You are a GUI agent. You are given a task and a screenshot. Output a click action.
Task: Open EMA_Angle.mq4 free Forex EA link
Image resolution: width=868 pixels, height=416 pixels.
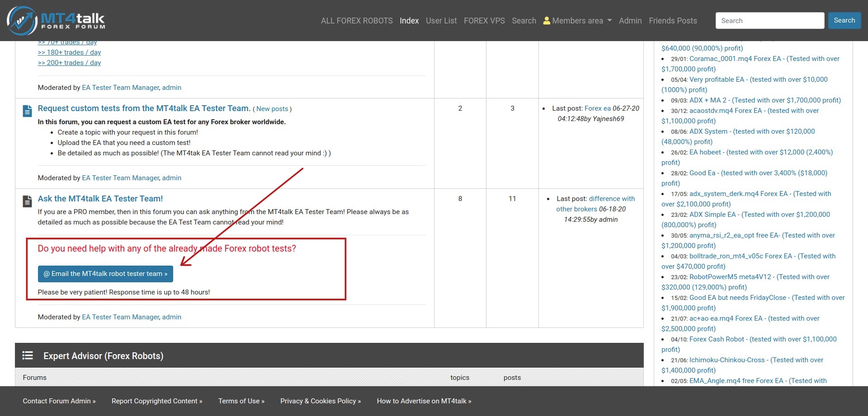pyautogui.click(x=758, y=381)
